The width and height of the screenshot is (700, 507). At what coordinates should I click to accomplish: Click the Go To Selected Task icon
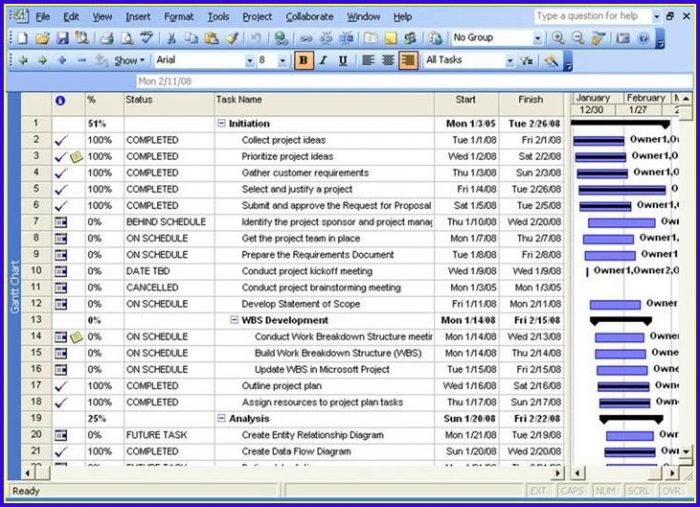coord(598,38)
